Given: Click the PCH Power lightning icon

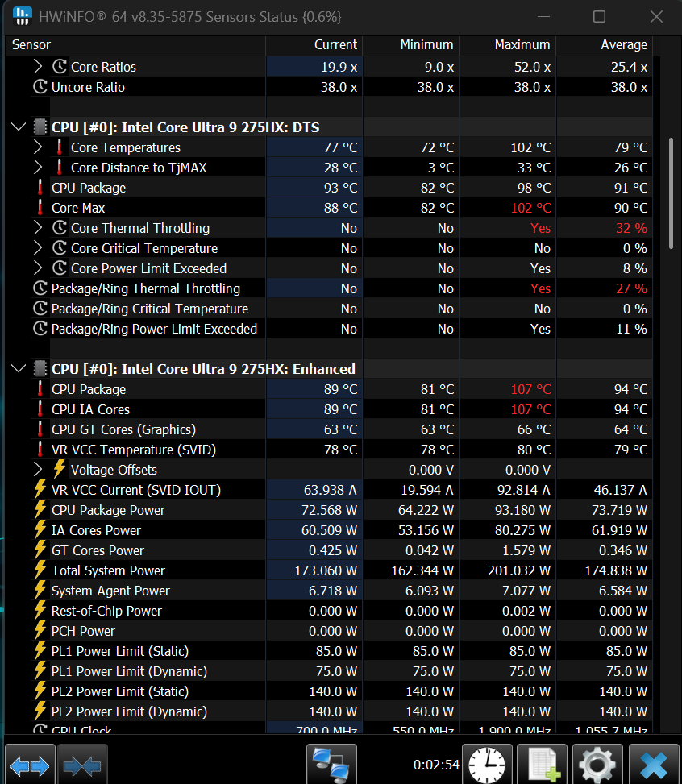Looking at the screenshot, I should 40,631.
